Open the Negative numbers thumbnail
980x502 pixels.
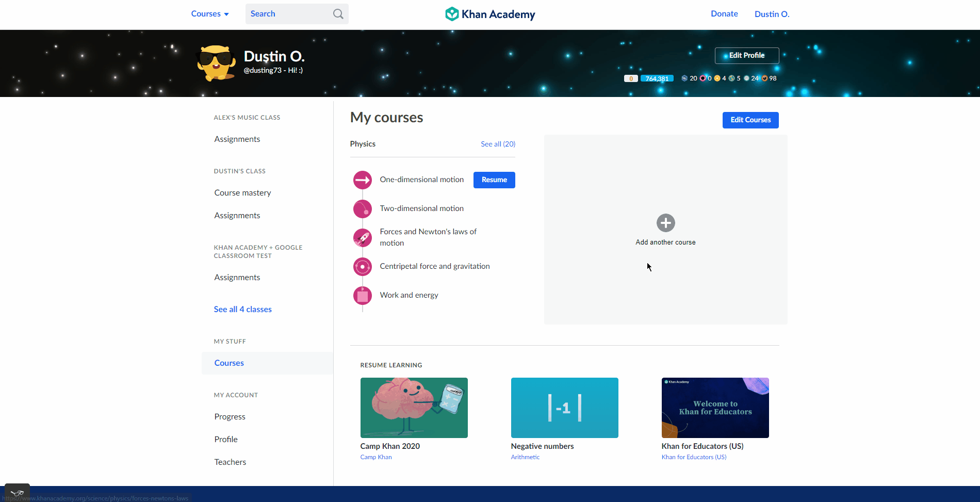pyautogui.click(x=565, y=408)
